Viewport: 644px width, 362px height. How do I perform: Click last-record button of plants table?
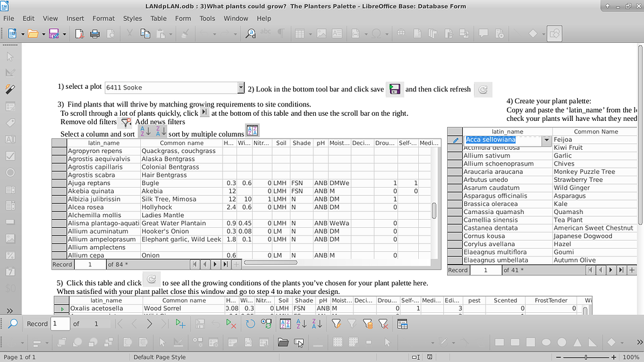coord(226,264)
